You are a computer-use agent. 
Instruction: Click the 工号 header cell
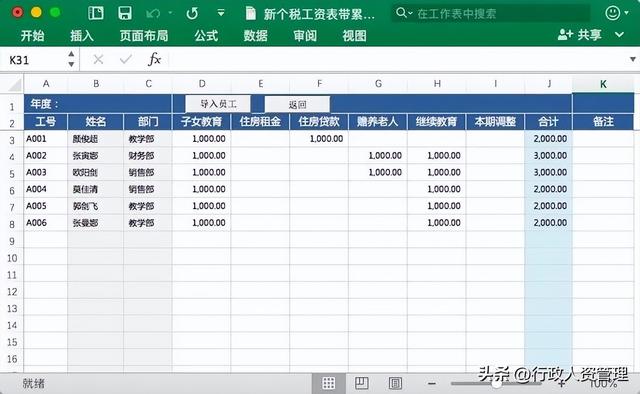coord(46,122)
